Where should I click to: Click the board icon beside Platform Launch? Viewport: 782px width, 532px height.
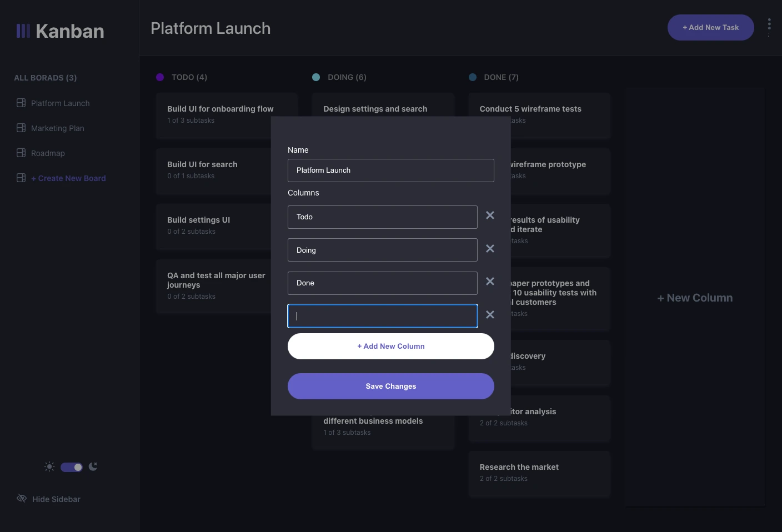[x=21, y=103]
